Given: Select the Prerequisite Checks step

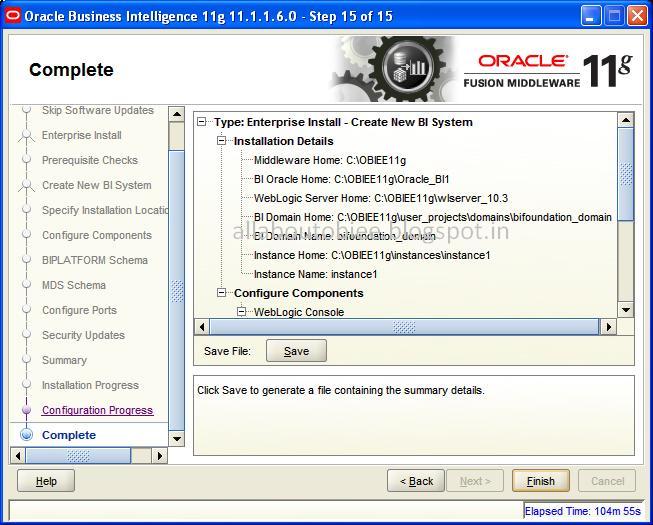Looking at the screenshot, I should [x=90, y=160].
